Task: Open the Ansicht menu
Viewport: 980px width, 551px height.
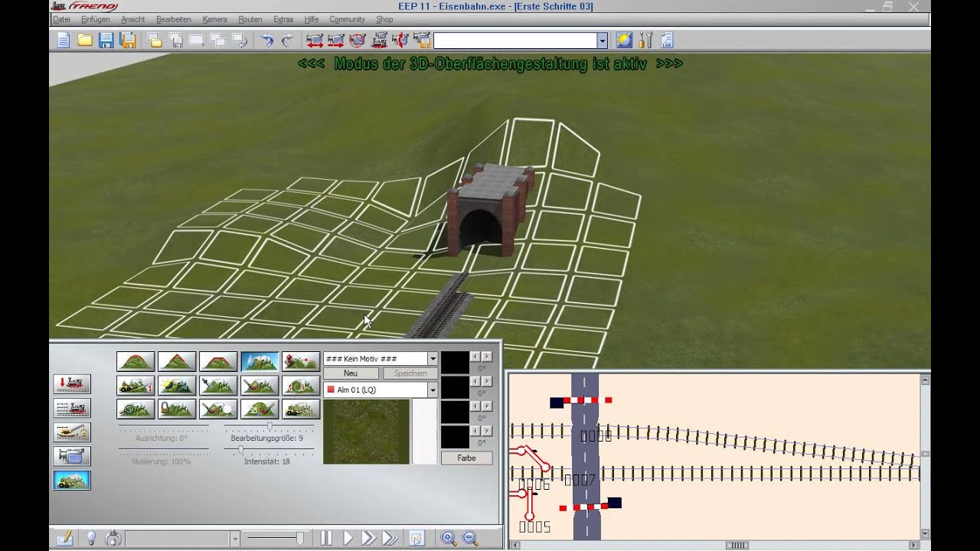Action: tap(133, 19)
